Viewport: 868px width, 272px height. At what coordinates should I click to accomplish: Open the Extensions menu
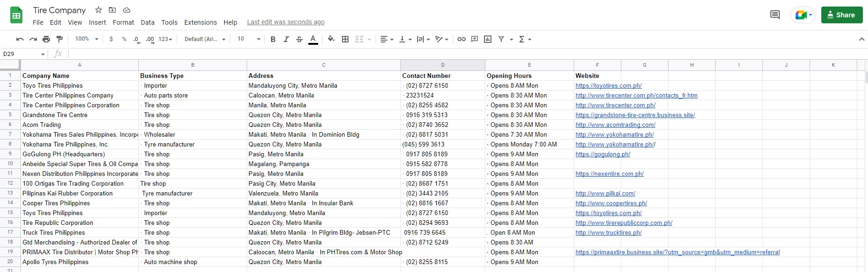click(200, 22)
